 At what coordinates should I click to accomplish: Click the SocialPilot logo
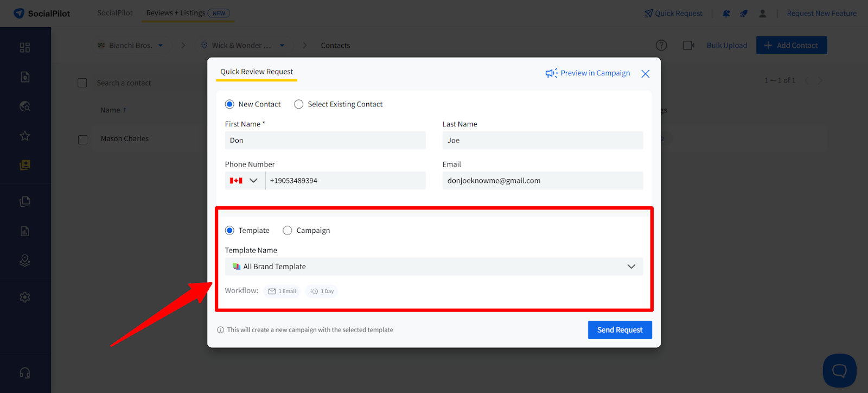42,13
